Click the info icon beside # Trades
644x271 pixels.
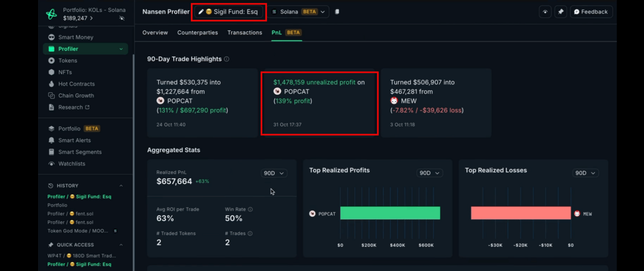point(250,234)
